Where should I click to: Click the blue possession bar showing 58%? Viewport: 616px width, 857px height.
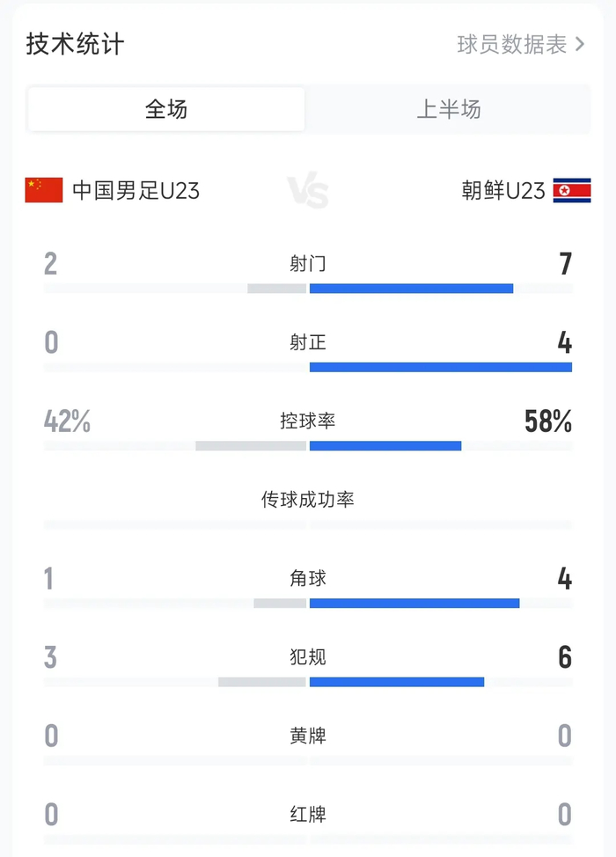385,445
